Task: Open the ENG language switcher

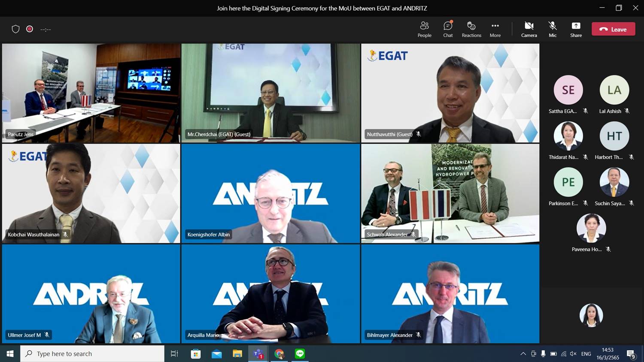Action: click(x=586, y=354)
